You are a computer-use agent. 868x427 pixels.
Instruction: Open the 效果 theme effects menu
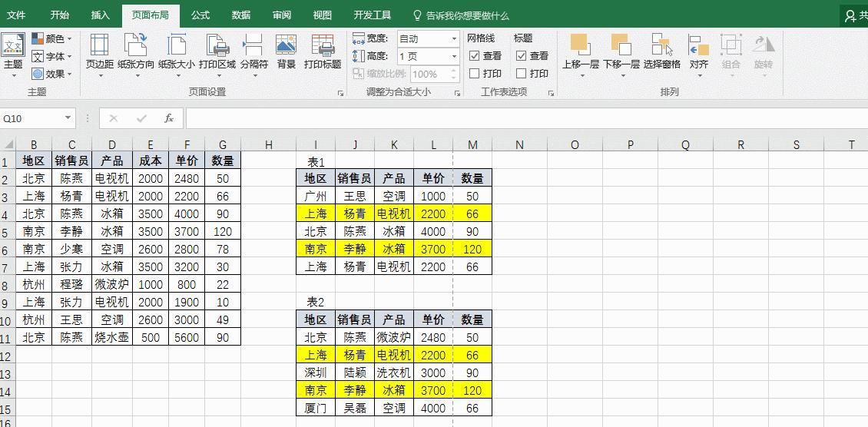click(x=51, y=74)
